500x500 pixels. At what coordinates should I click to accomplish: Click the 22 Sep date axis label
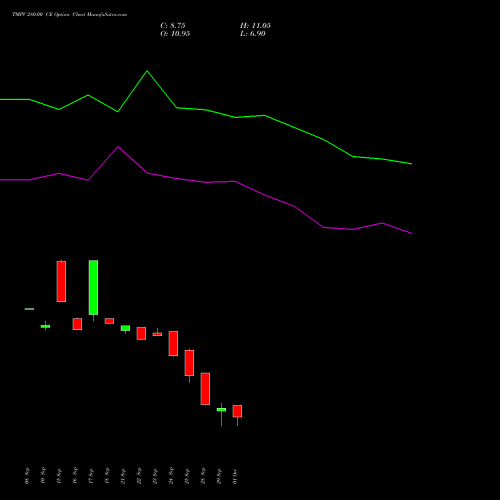(x=139, y=476)
